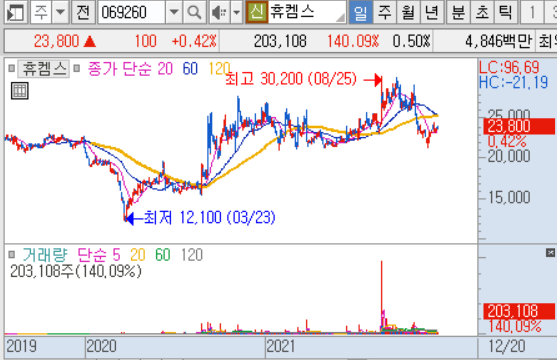The image size is (557, 360).
Task: Select the 일 daily period tab
Action: 361,12
